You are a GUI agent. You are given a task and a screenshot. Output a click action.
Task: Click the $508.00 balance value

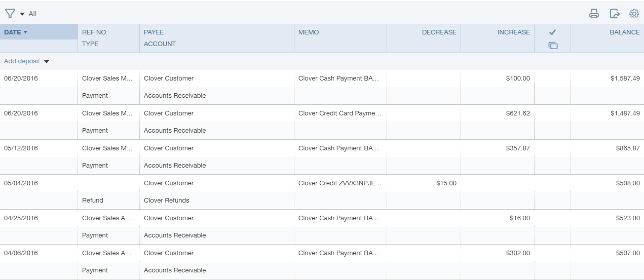(628, 183)
